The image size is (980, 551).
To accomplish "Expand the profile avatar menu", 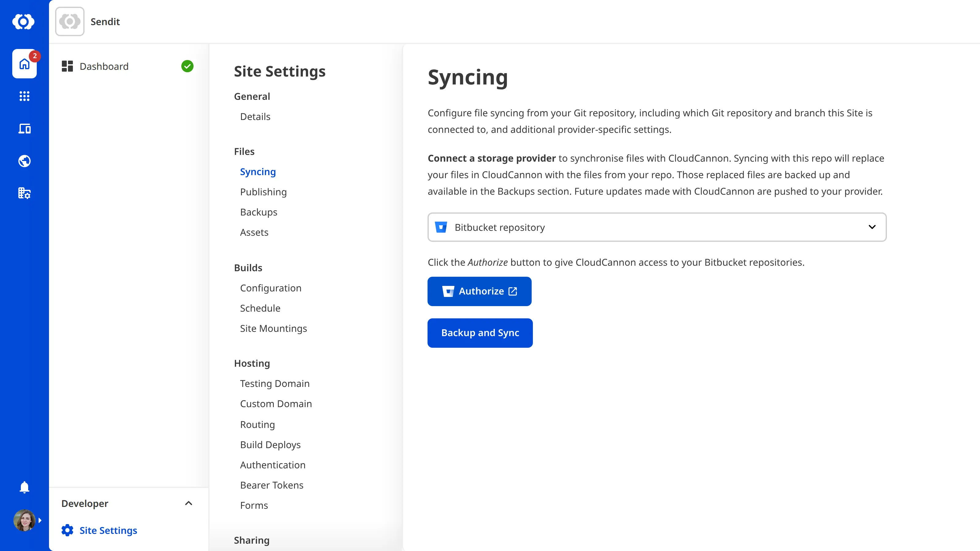I will tap(40, 520).
